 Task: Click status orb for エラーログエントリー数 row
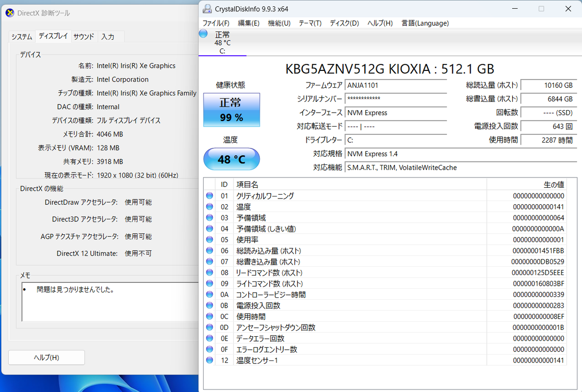[210, 349]
